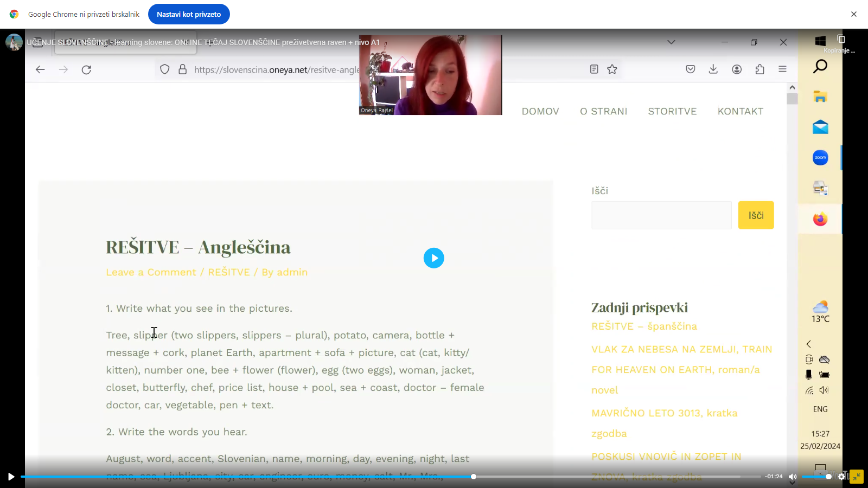This screenshot has width=868, height=488.
Task: Adjust the volume slider handle
Action: point(828,477)
